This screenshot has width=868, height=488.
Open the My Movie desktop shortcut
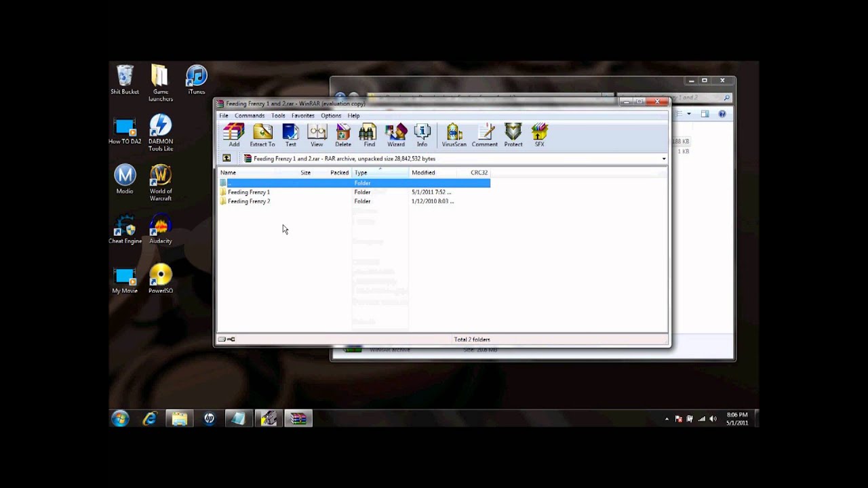click(125, 280)
